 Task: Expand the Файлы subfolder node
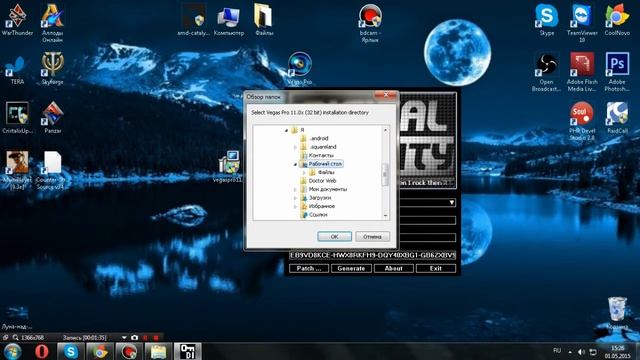[x=304, y=173]
